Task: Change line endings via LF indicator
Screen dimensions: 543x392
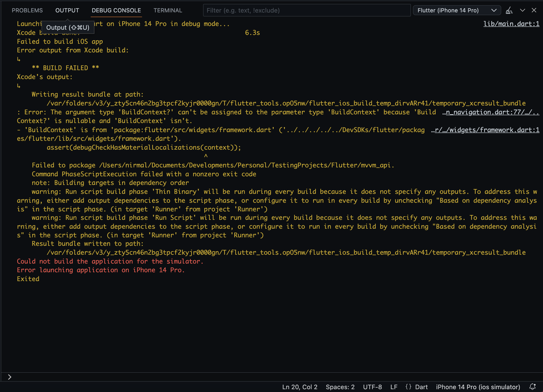Action: click(x=394, y=387)
